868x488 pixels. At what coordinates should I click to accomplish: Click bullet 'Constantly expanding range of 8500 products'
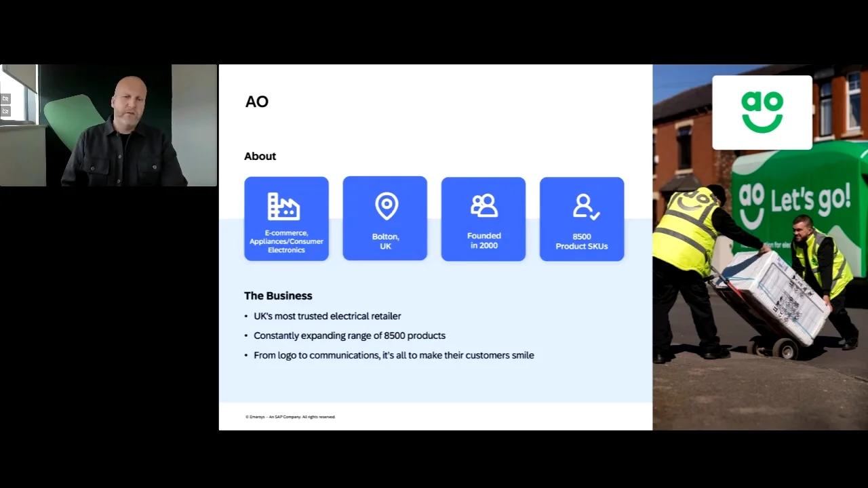[349, 335]
